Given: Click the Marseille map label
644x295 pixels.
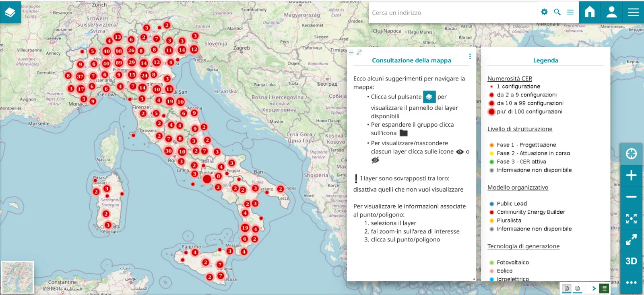Looking at the screenshot, I should click(x=39, y=124).
